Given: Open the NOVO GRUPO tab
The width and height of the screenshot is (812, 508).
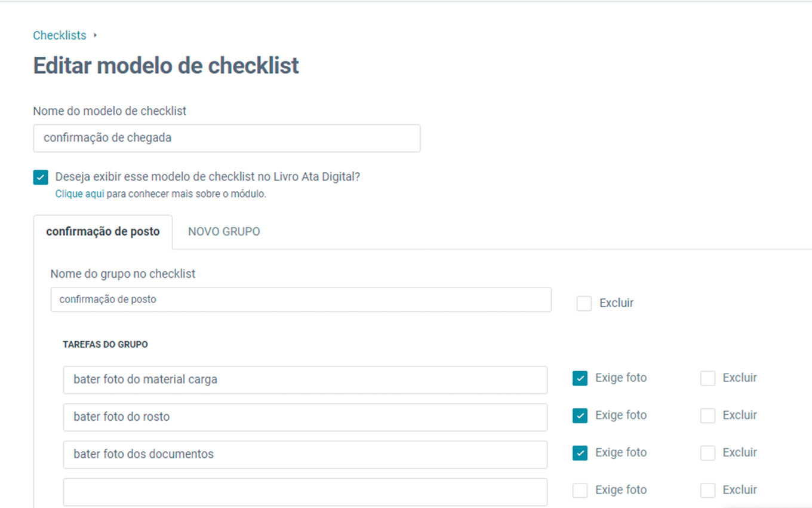Looking at the screenshot, I should coord(224,232).
